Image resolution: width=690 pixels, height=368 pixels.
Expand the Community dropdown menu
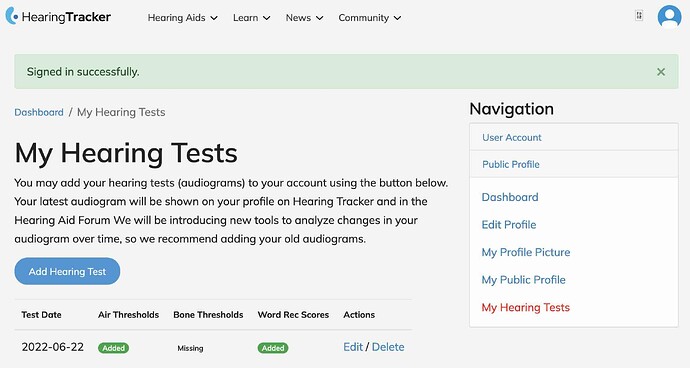pos(370,18)
